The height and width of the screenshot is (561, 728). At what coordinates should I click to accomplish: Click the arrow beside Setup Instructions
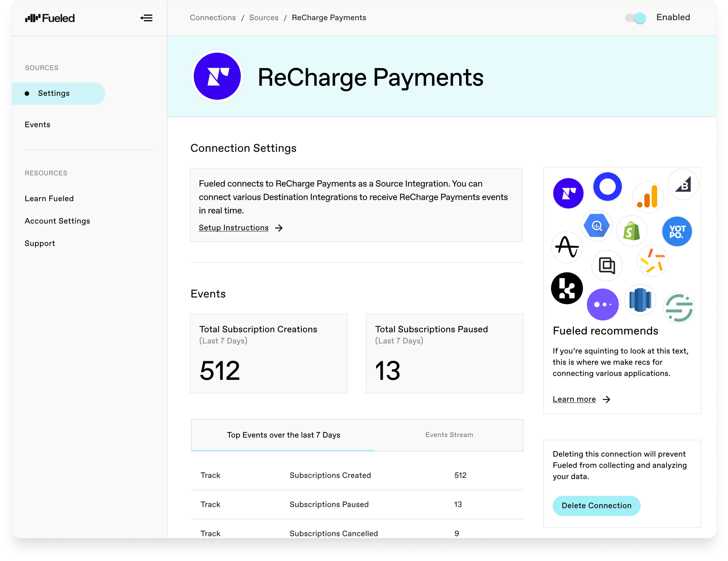pyautogui.click(x=279, y=228)
